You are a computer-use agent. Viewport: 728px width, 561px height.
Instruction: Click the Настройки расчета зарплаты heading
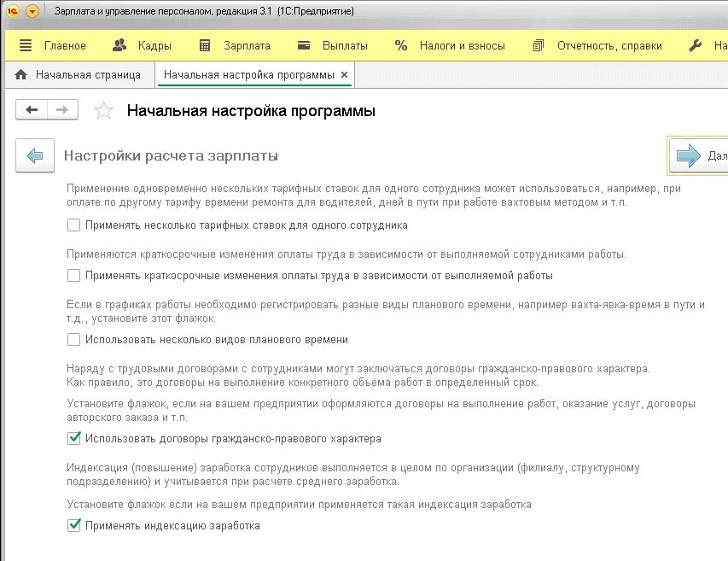click(171, 155)
